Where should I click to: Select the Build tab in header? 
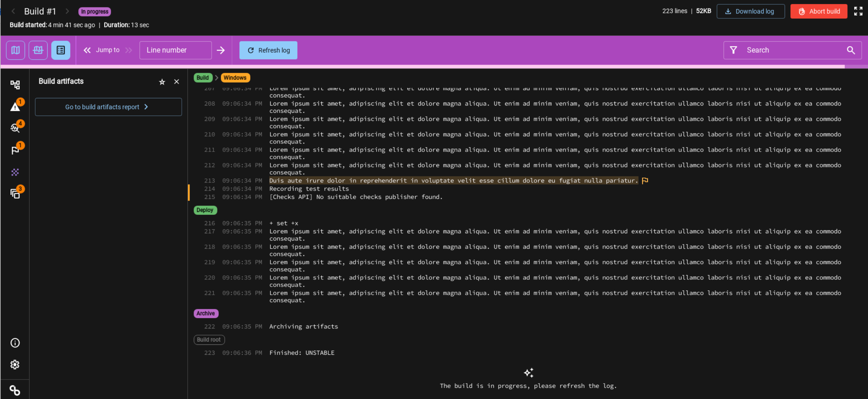tap(202, 77)
